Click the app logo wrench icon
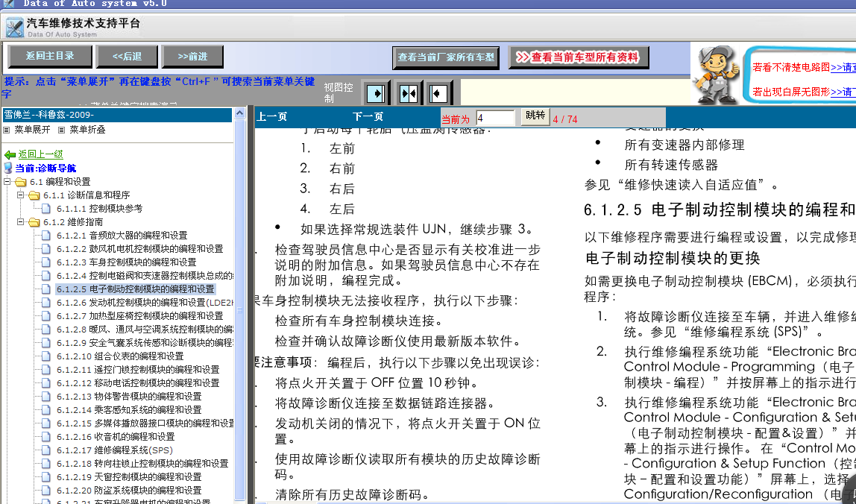Image resolution: width=856 pixels, height=504 pixels. coord(15,26)
